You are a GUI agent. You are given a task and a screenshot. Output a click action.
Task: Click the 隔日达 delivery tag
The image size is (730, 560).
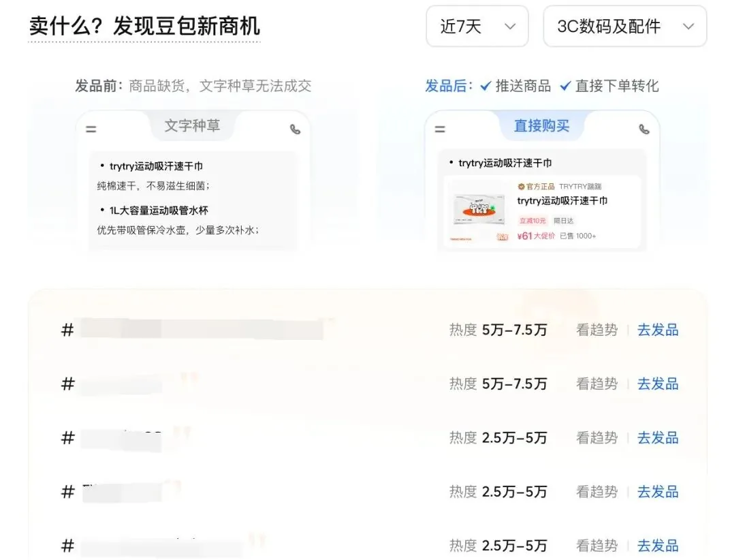tap(563, 220)
